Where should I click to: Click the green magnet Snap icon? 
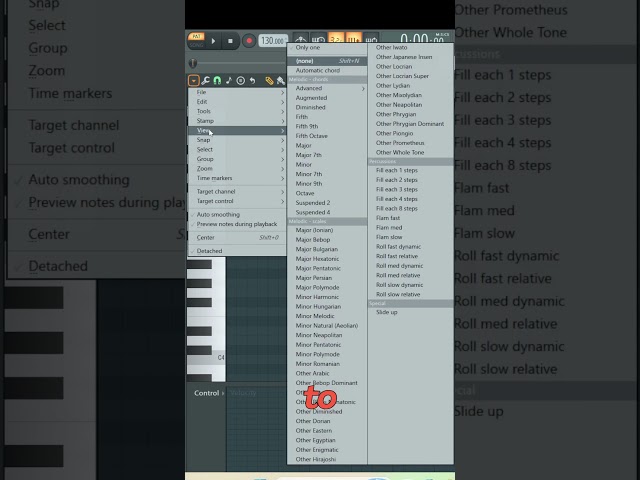click(x=217, y=80)
